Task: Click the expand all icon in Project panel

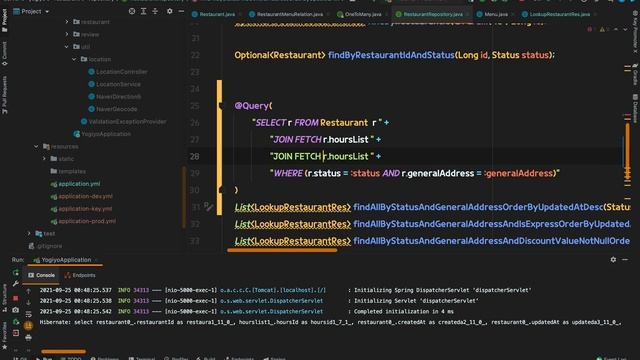Action: pyautogui.click(x=143, y=11)
